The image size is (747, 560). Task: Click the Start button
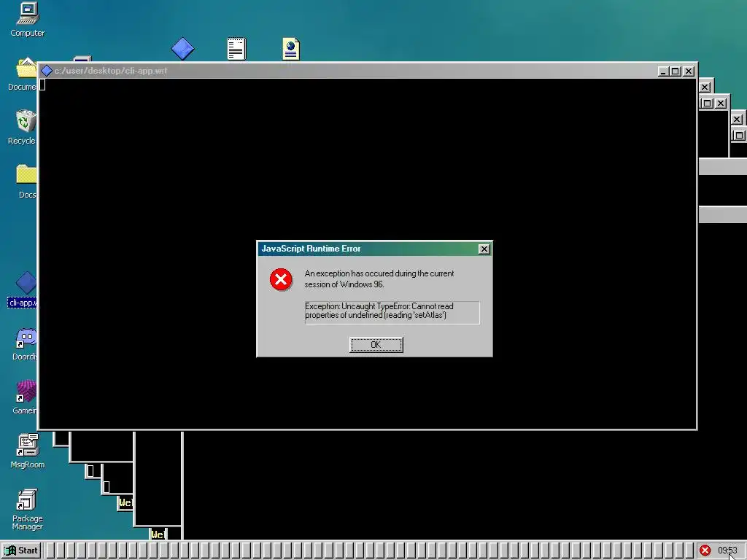coord(21,551)
